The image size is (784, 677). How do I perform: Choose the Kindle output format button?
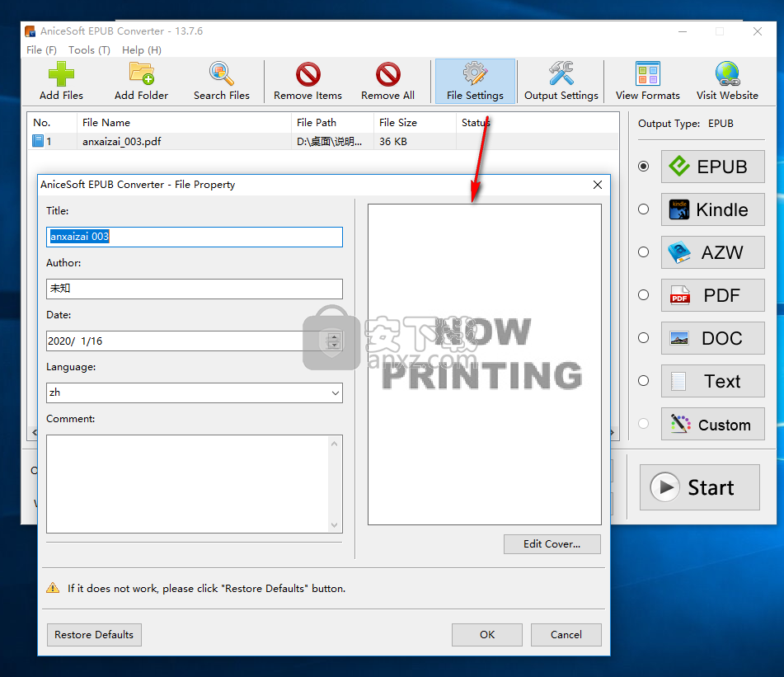[x=712, y=209]
